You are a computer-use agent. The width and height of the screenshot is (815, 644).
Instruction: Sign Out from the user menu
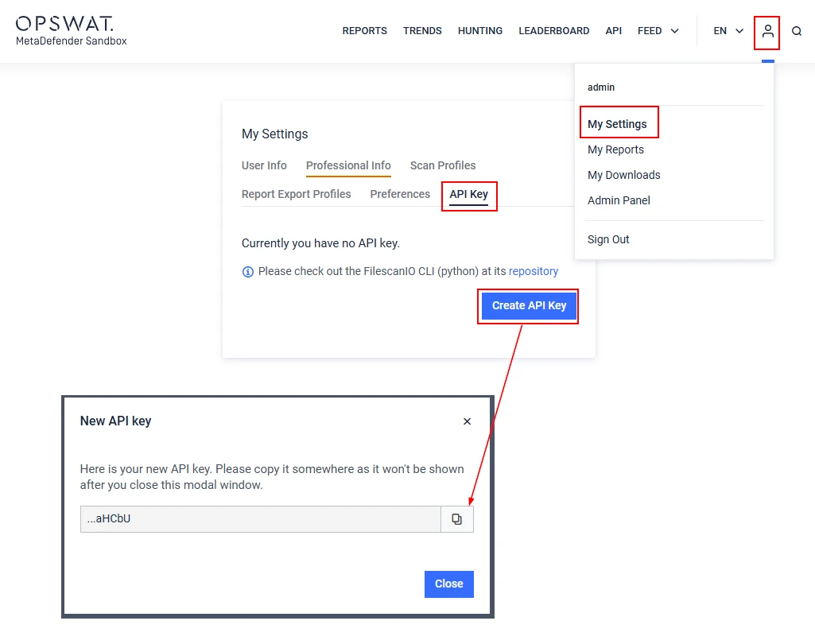click(x=608, y=239)
